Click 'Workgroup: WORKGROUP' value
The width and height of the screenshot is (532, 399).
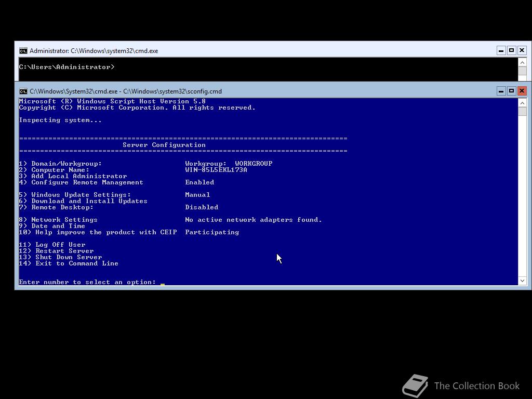pos(229,164)
